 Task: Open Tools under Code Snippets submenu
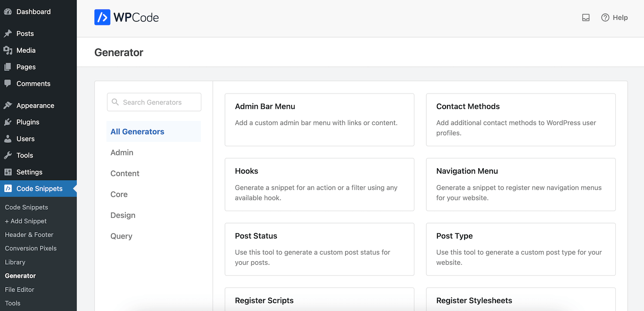click(12, 303)
